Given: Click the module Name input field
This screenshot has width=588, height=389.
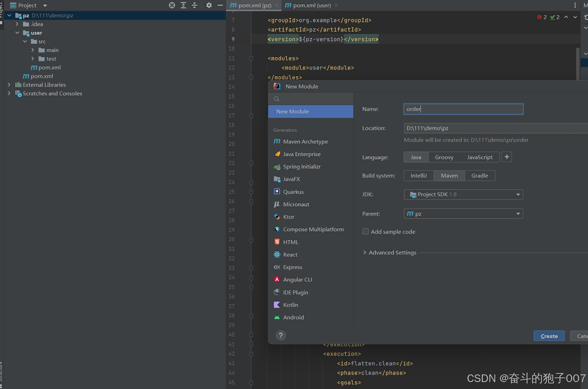Looking at the screenshot, I should pos(463,109).
